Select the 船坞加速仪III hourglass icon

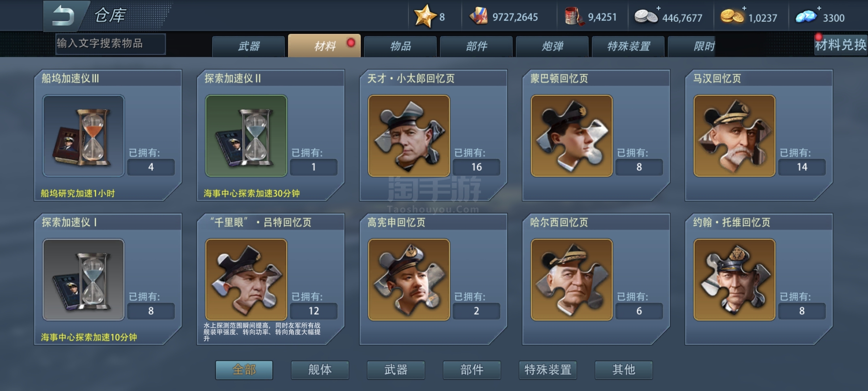click(x=84, y=136)
